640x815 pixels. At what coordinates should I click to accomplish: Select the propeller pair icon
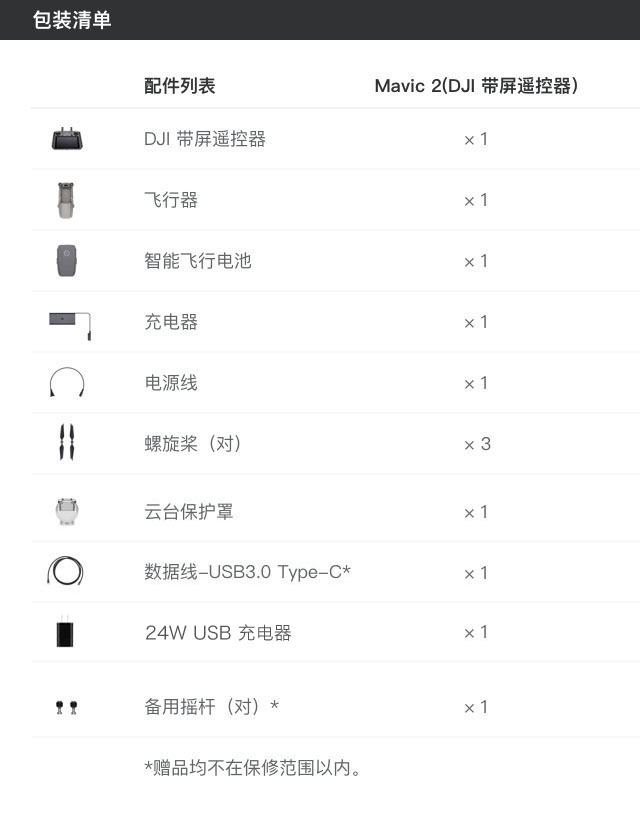(x=67, y=442)
